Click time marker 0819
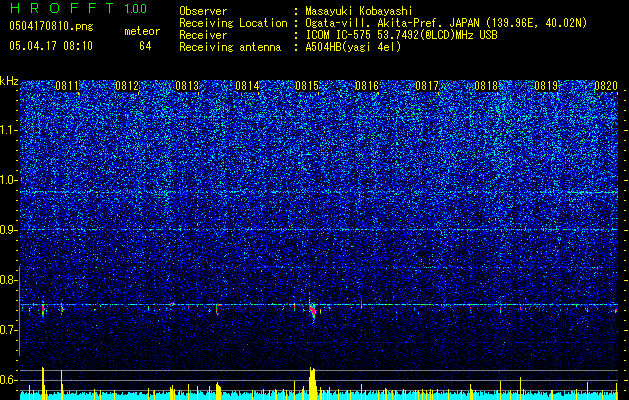Screen dimensions: 629x400 [x=546, y=86]
